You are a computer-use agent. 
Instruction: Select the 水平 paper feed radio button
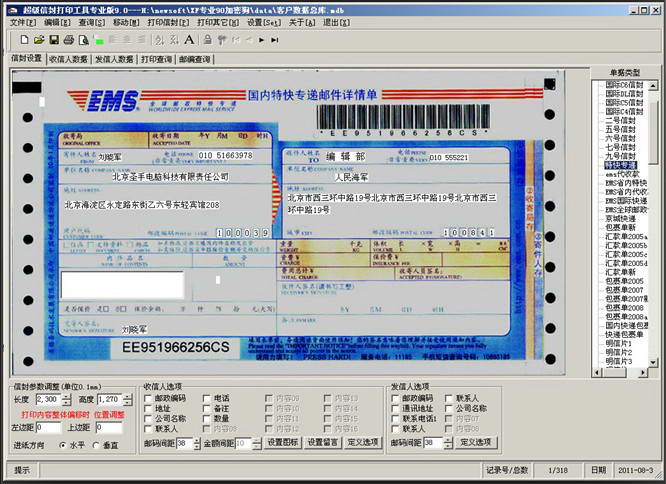pos(63,445)
